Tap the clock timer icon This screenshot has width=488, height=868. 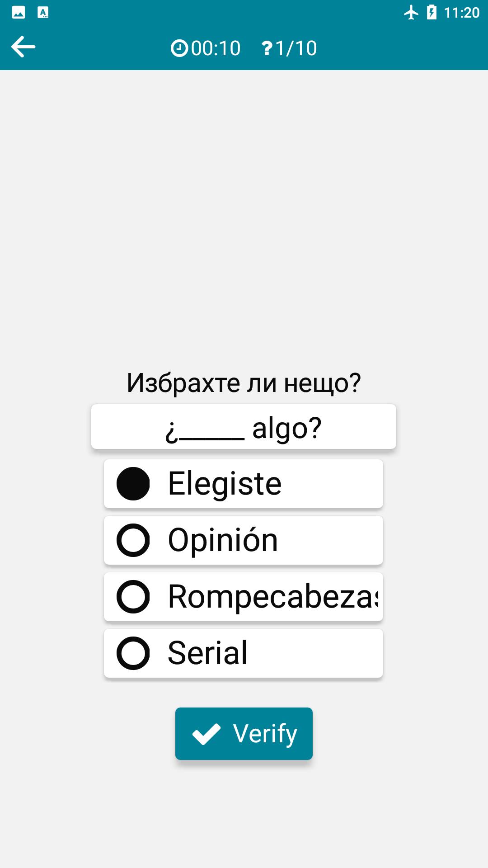179,48
